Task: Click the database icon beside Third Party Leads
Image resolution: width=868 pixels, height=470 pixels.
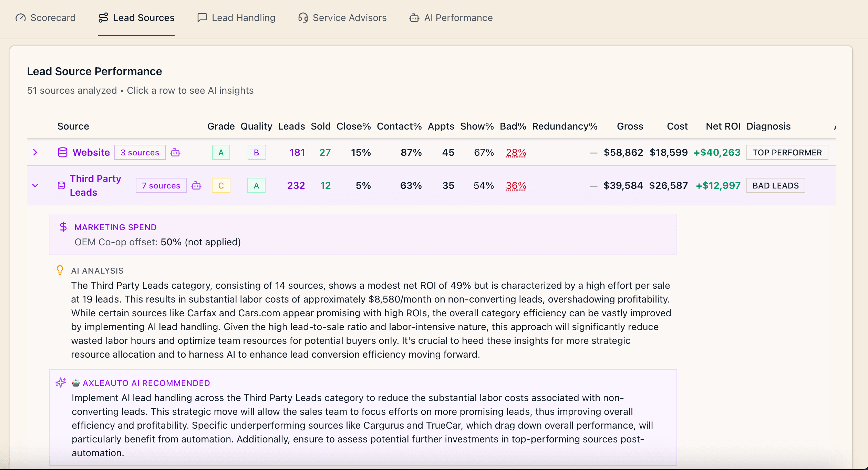Action: (61, 185)
